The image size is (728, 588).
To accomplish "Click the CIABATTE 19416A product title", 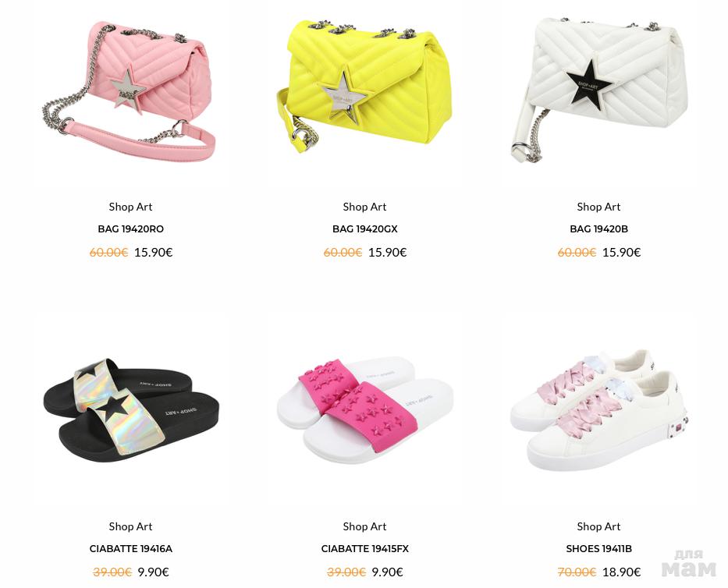I will [130, 548].
